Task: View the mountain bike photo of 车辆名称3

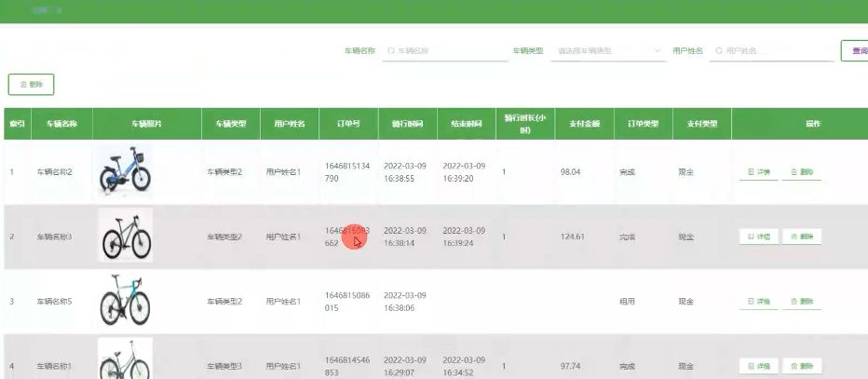Action: pyautogui.click(x=125, y=236)
